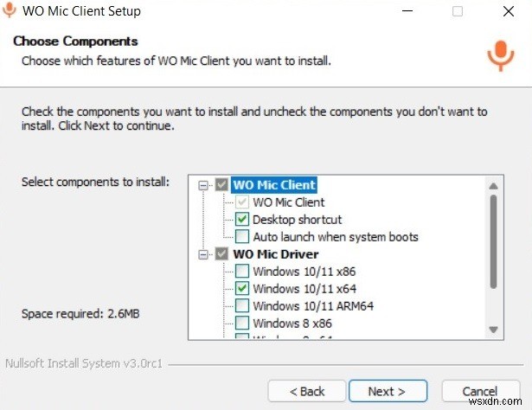Collapse the WO Mic Driver tree node
Image resolution: width=532 pixels, height=410 pixels.
[x=203, y=254]
